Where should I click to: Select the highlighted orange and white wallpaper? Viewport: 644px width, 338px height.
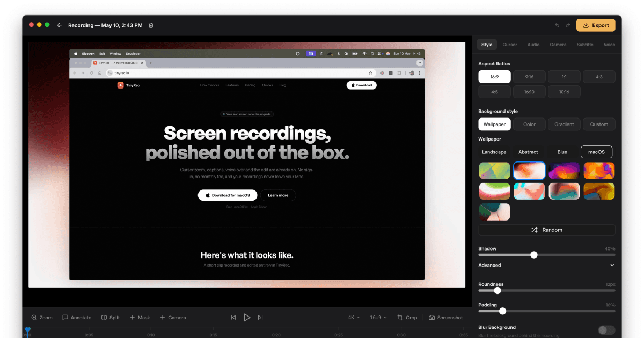pyautogui.click(x=529, y=171)
